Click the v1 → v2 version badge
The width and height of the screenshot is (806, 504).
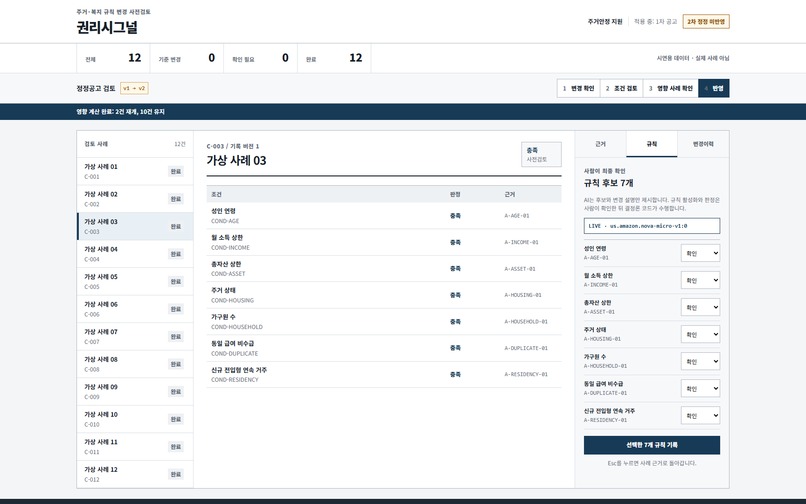pyautogui.click(x=134, y=88)
